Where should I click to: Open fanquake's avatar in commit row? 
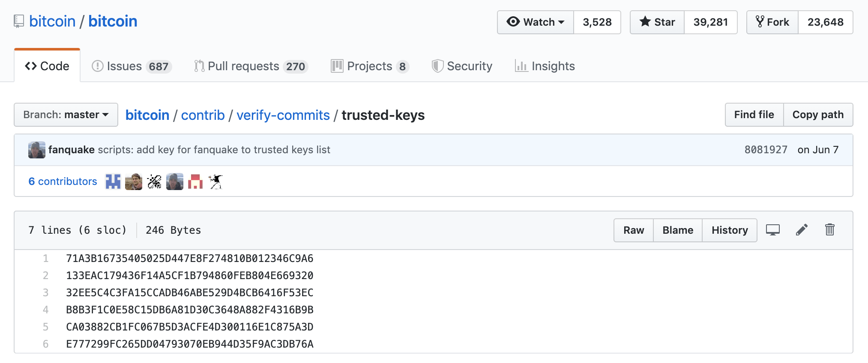pyautogui.click(x=37, y=150)
